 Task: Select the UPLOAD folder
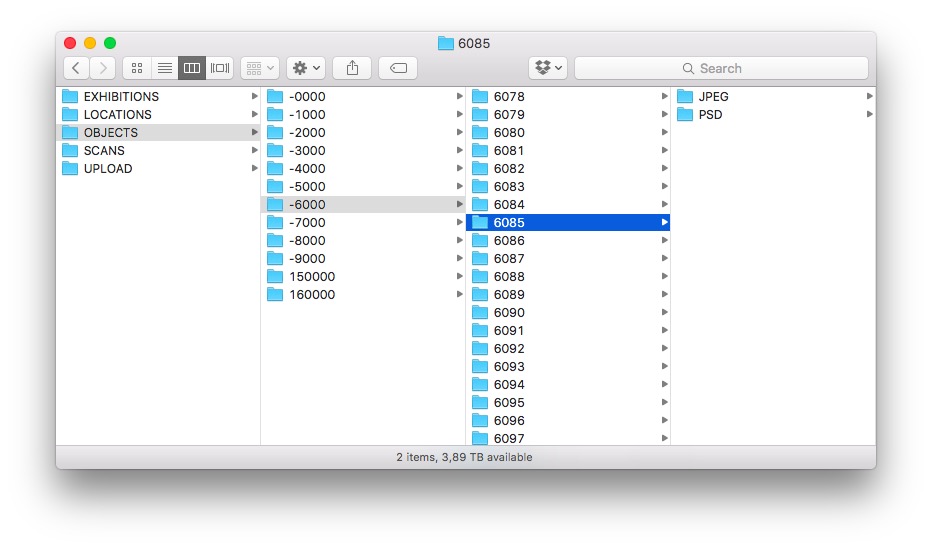[x=159, y=168]
